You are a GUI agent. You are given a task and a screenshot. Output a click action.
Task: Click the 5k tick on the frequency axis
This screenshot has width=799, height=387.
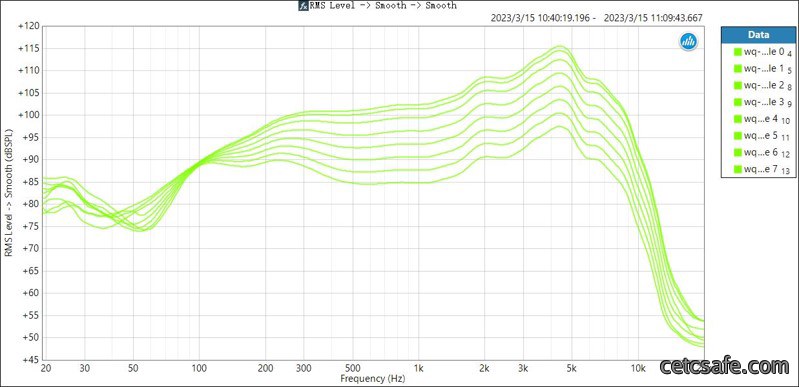click(x=571, y=368)
